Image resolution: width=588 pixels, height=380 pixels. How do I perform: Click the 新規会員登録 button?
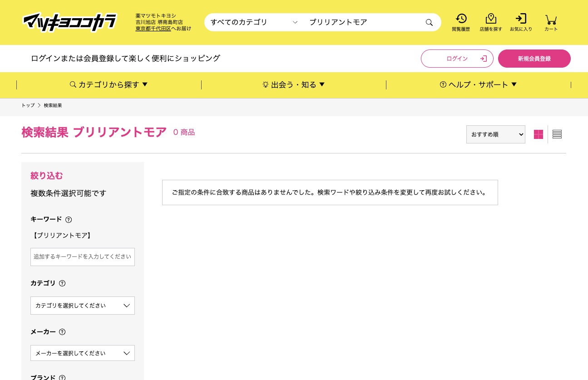pyautogui.click(x=534, y=59)
